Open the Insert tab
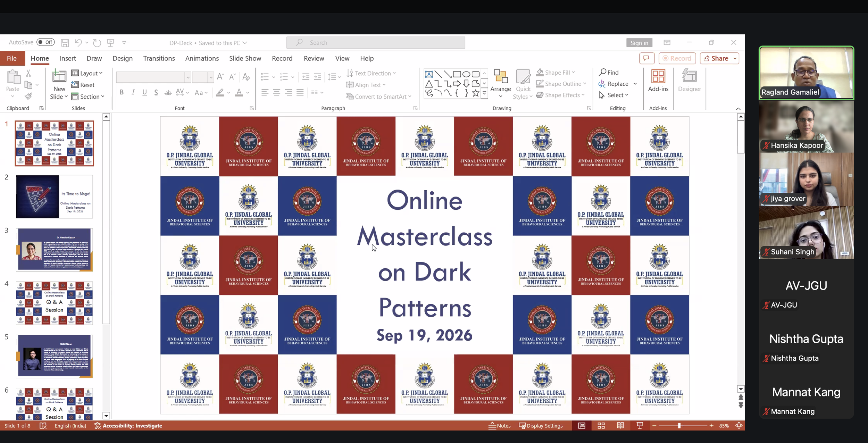This screenshot has height=443, width=868. click(x=67, y=58)
